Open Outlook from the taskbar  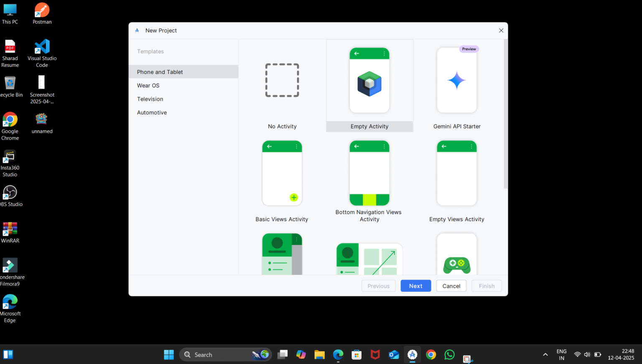[393, 354]
